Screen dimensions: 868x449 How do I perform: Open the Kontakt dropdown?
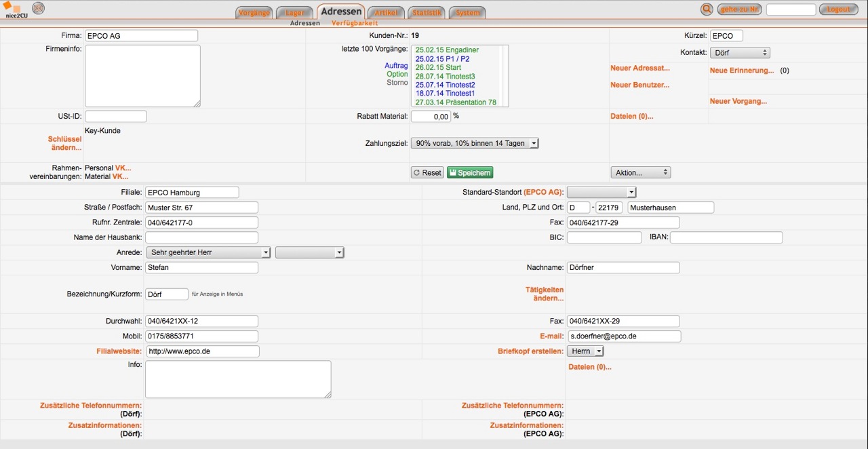(x=740, y=53)
